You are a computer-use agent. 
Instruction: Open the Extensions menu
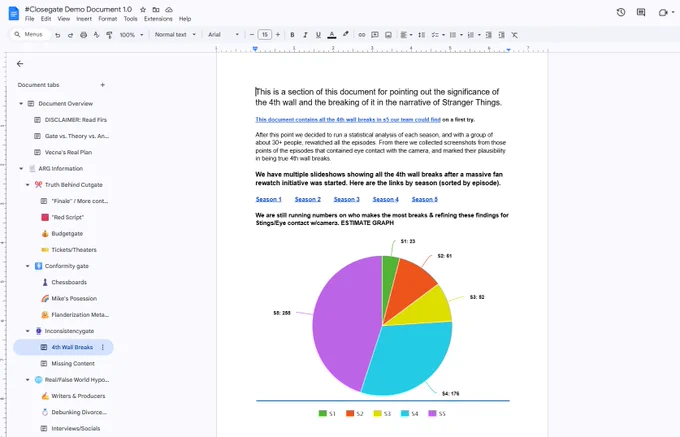pos(158,19)
